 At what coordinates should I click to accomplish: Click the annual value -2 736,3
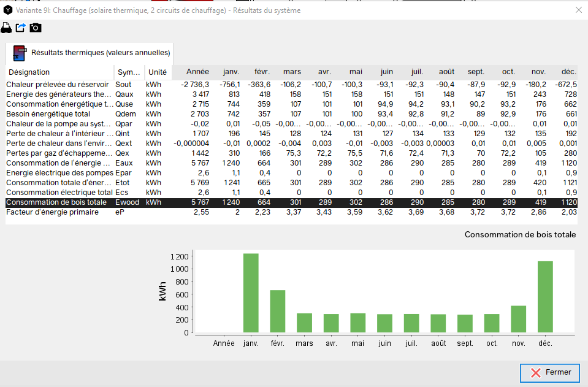pyautogui.click(x=195, y=85)
